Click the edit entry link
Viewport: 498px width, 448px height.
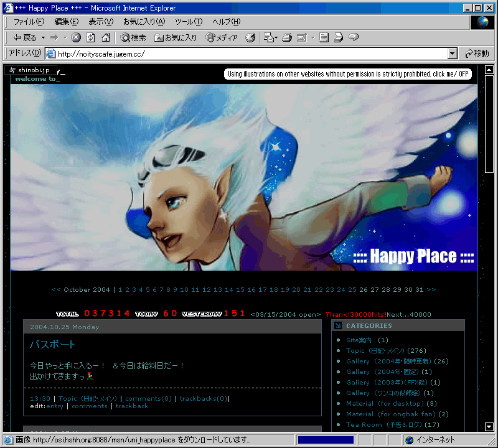[55, 406]
